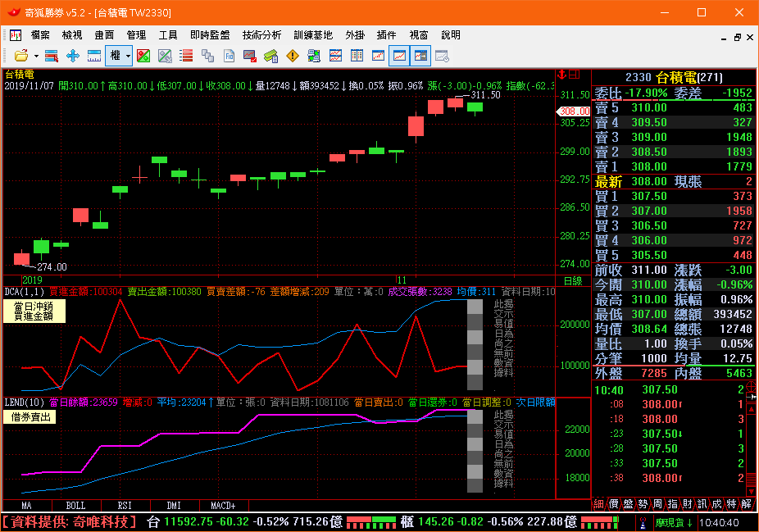759x532 pixels.
Task: Open the red striped list icon
Action: (x=186, y=56)
